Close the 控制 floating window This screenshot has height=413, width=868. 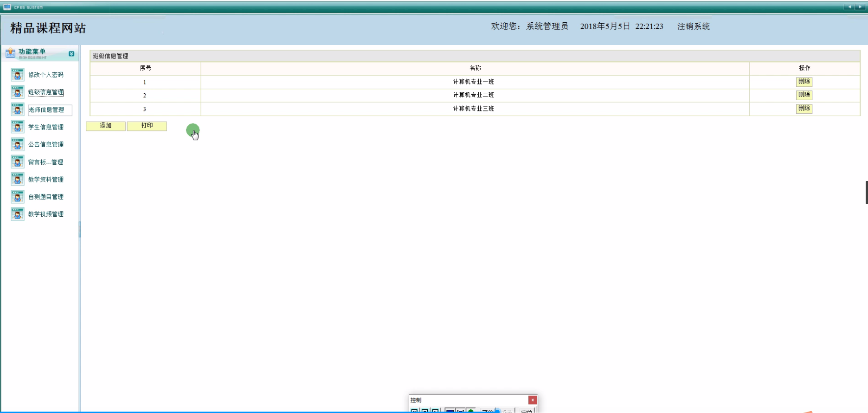coord(533,400)
